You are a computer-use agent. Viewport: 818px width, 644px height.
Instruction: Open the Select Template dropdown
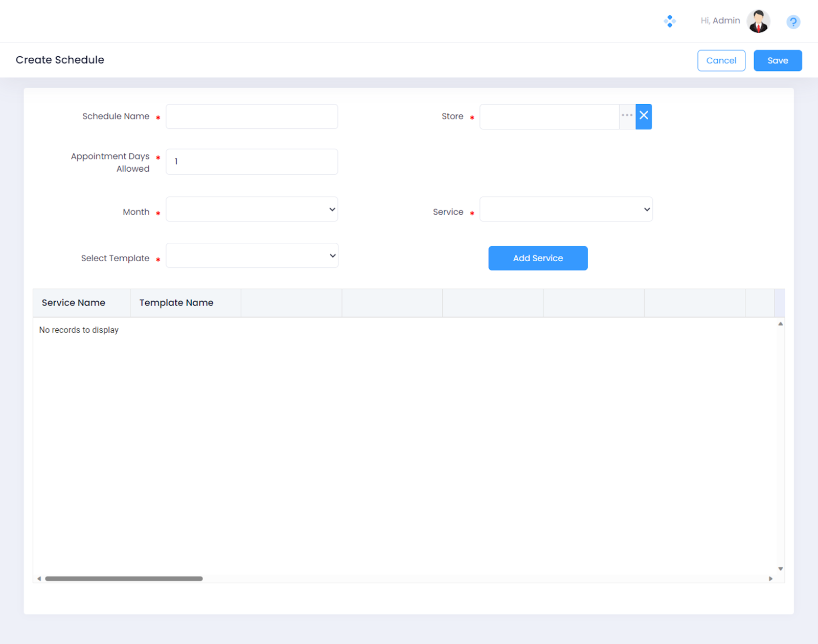(252, 256)
